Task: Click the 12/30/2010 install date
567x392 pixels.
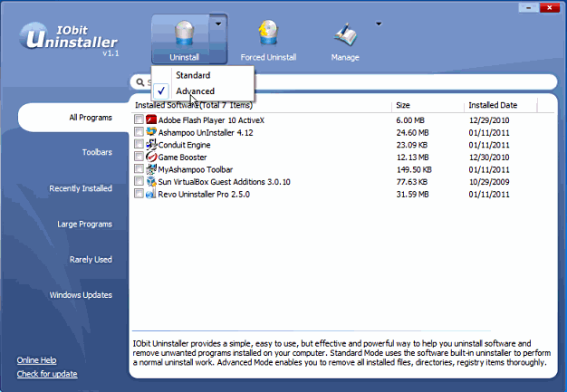Action: click(x=489, y=158)
